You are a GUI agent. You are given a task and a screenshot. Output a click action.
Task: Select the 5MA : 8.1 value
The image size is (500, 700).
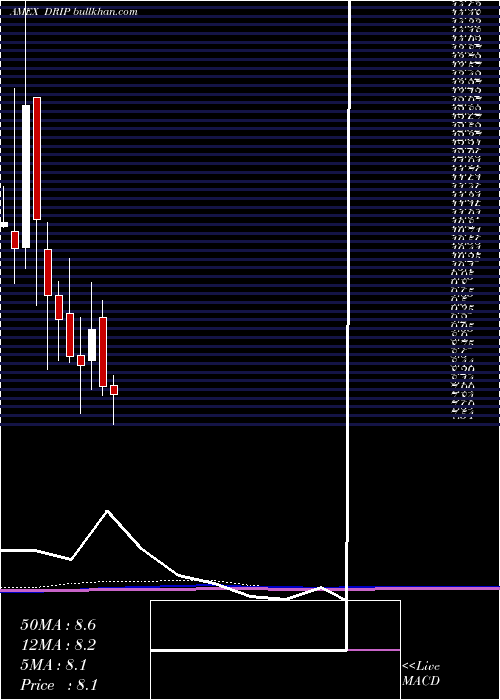click(x=54, y=665)
